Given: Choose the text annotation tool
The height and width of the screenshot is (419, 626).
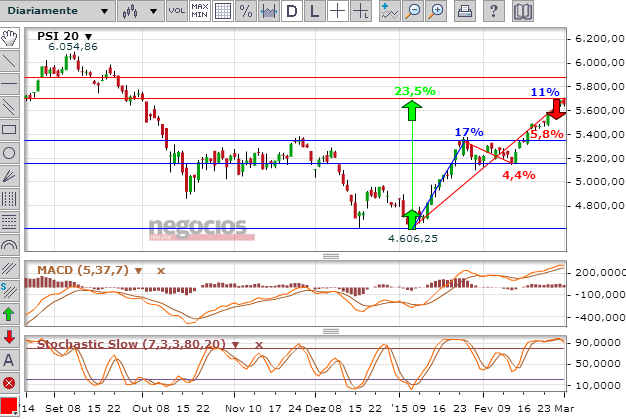Looking at the screenshot, I should 10,360.
